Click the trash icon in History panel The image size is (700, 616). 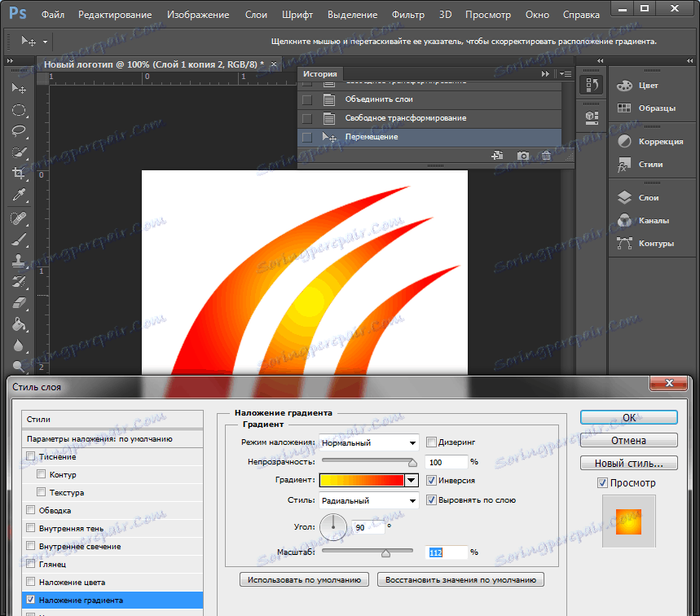click(x=546, y=156)
